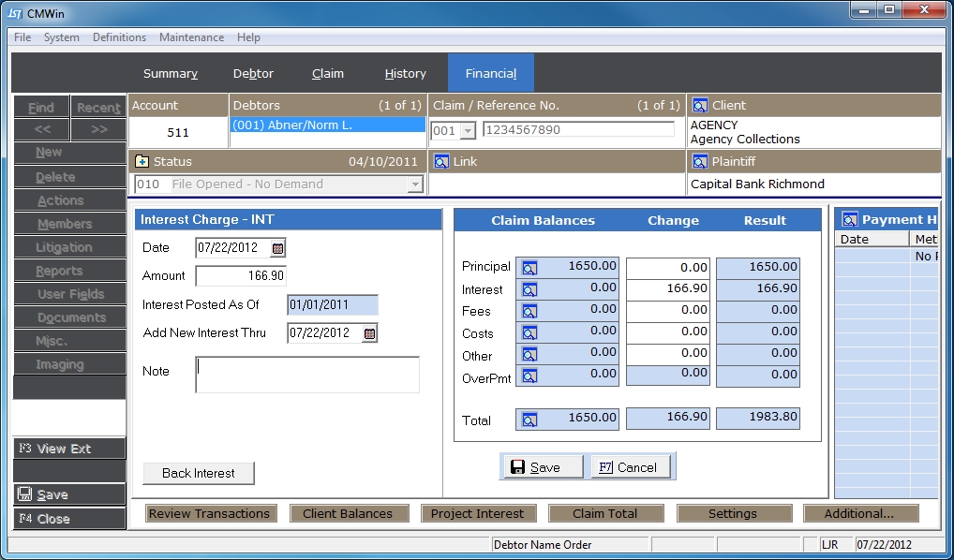This screenshot has height=560, width=954.
Task: Select debtor (001) Abner/Norm L. entry
Action: [327, 125]
